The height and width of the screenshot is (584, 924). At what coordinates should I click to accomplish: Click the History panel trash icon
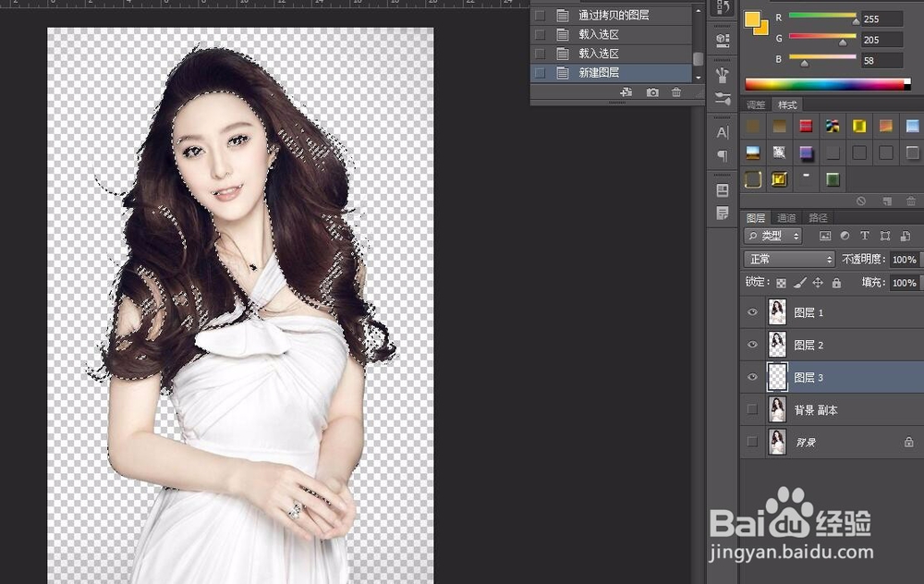[676, 91]
